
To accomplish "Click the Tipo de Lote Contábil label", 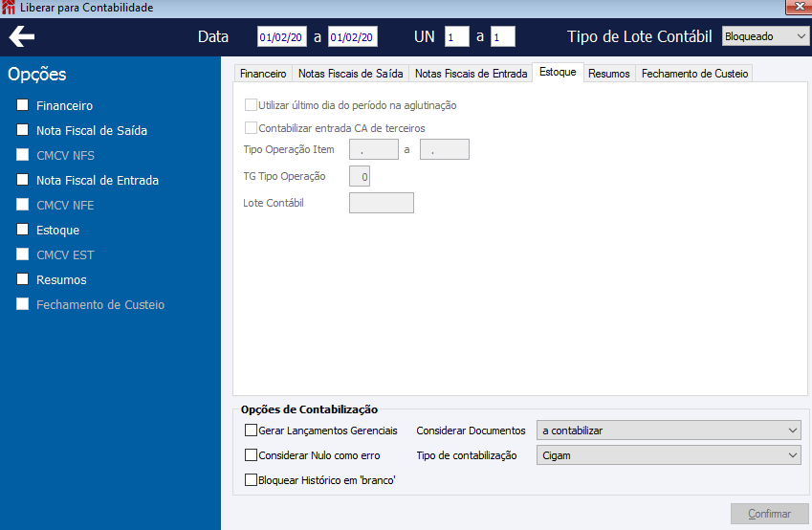I will coord(640,36).
